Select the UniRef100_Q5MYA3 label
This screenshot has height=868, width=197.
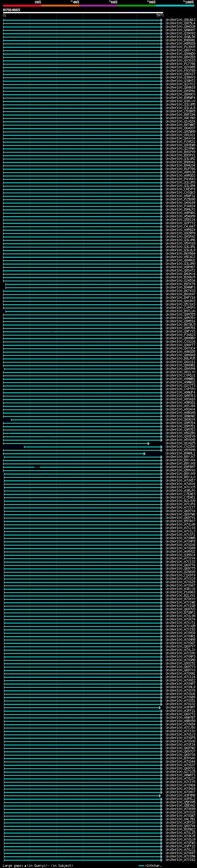[180, 470]
